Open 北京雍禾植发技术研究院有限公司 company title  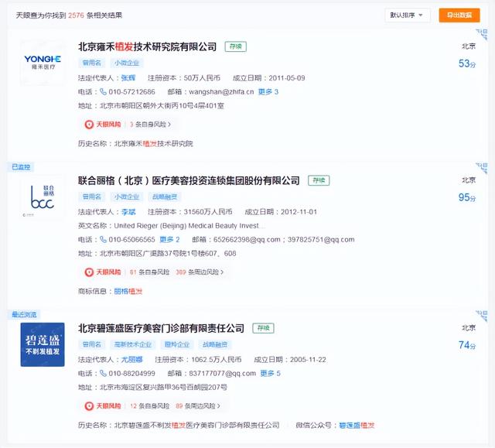click(148, 47)
